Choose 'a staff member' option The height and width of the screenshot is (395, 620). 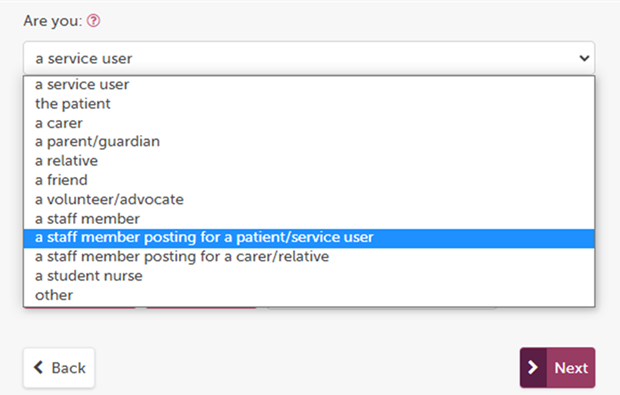[309, 219]
